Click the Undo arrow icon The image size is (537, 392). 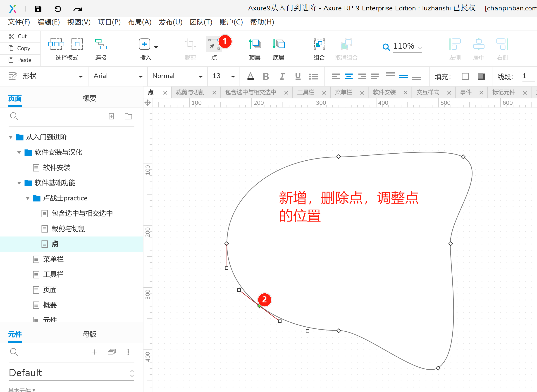point(58,9)
